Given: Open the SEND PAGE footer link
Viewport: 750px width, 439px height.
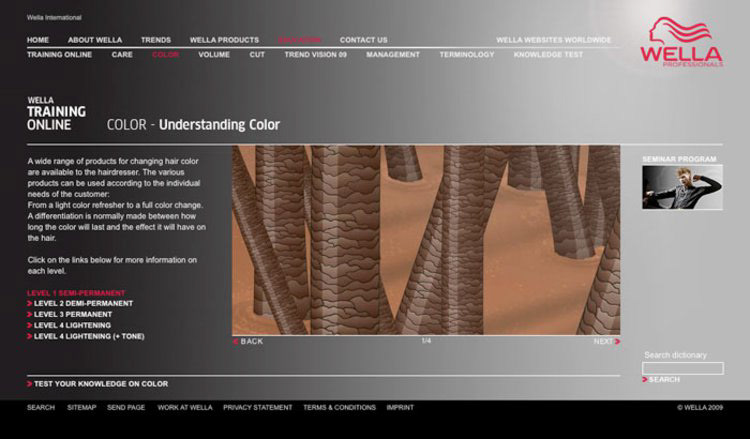Looking at the screenshot, I should pos(126,407).
